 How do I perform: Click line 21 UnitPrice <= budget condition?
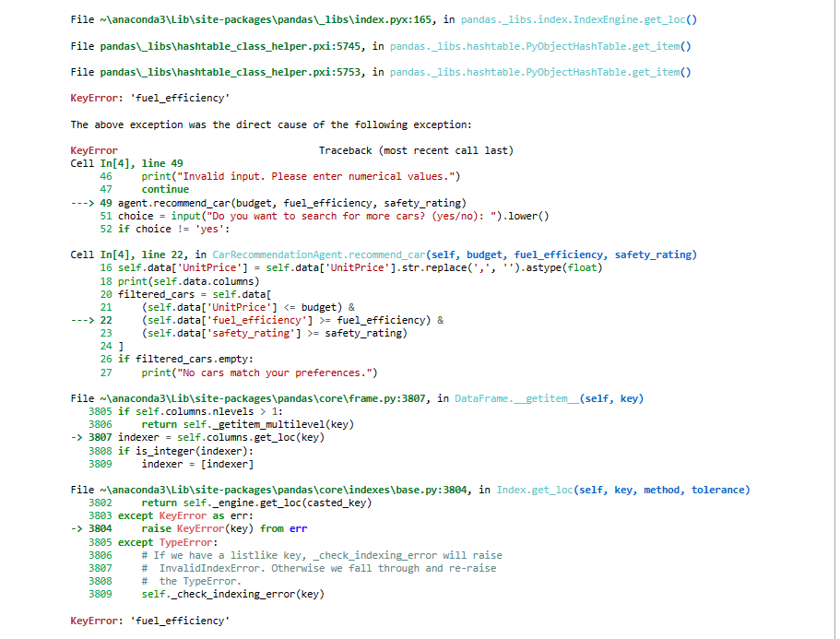248,307
